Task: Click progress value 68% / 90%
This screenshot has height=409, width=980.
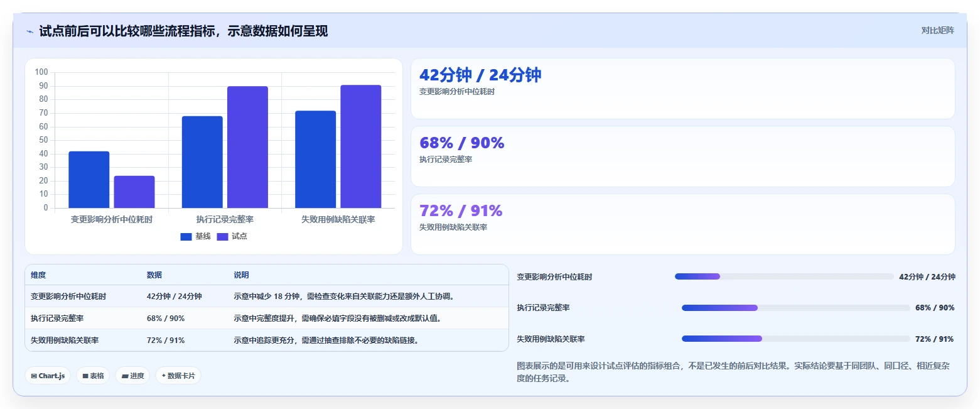Action: pyautogui.click(x=935, y=308)
